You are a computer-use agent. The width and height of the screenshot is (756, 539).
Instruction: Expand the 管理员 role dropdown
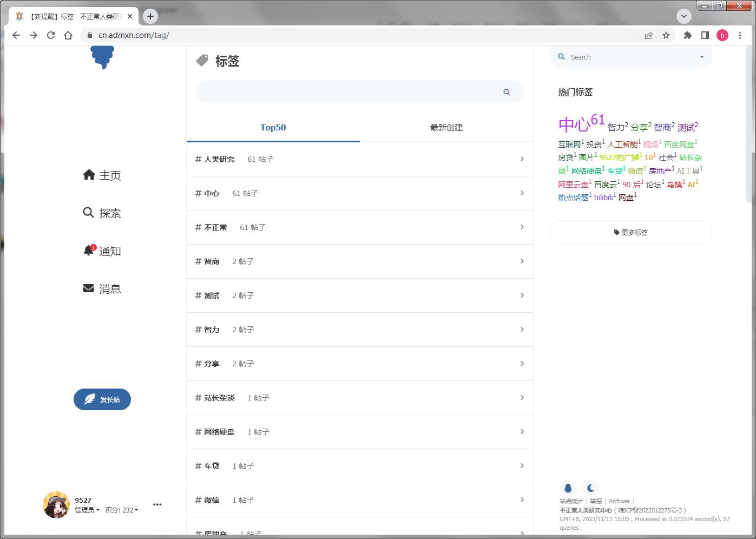point(87,510)
